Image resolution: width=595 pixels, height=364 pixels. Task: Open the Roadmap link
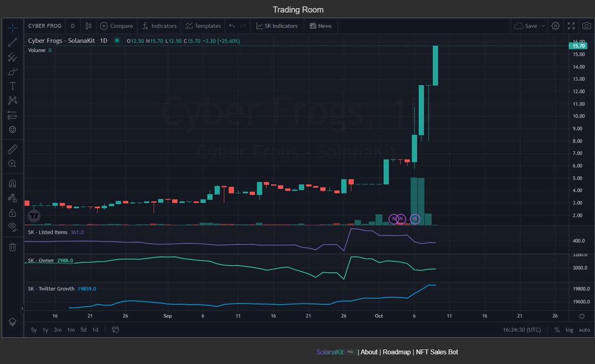(397, 352)
